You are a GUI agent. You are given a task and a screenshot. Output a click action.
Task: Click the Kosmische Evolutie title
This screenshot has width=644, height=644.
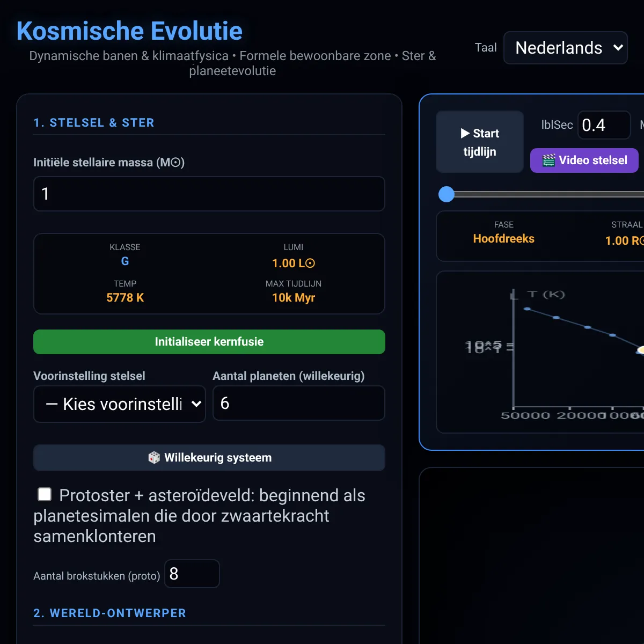(x=129, y=31)
